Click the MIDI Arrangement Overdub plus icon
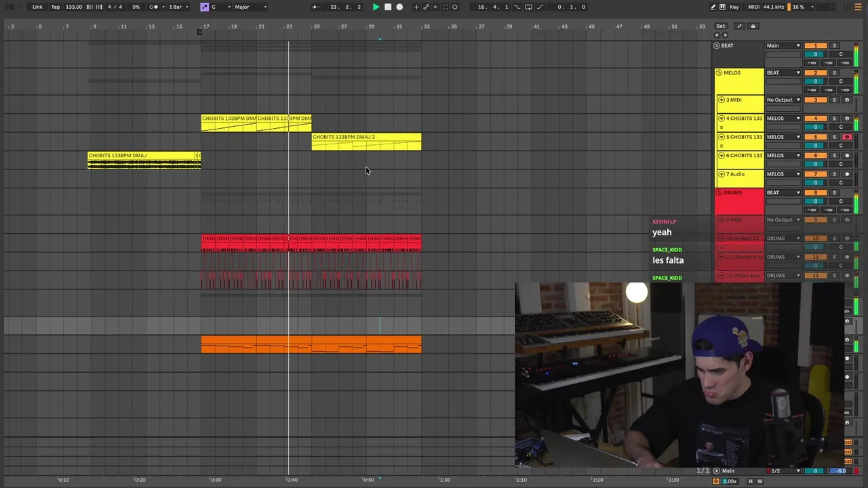The height and width of the screenshot is (488, 868). point(416,7)
